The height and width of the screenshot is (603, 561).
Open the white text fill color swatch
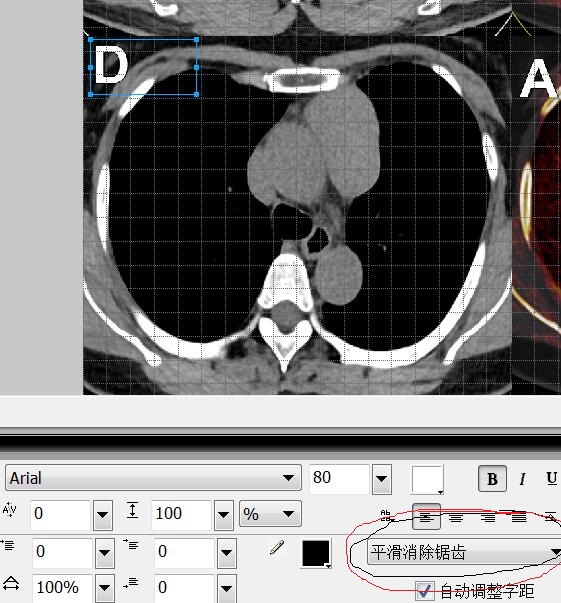pyautogui.click(x=428, y=479)
